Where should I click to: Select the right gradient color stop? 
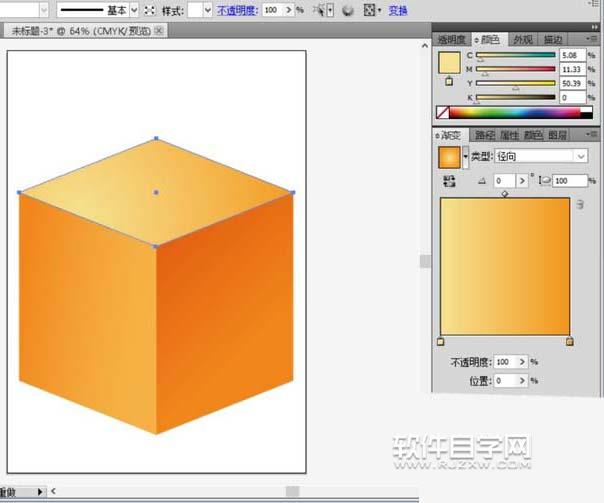570,342
